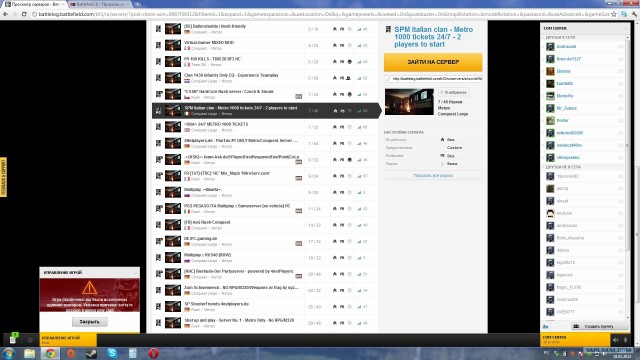Collapse the online friends group header
Viewport: 640px width, 360px height.
point(584,37)
